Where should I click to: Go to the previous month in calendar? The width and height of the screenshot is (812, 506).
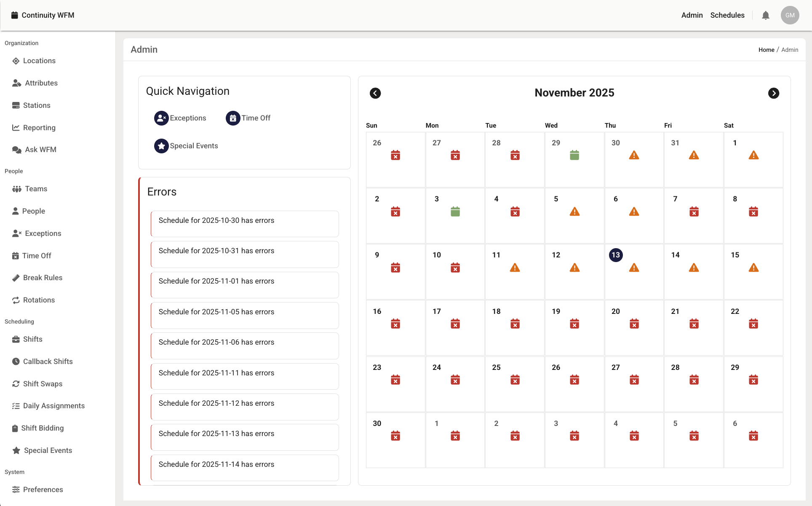click(x=375, y=93)
